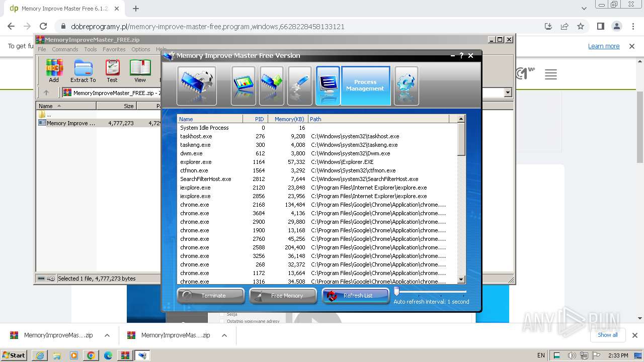The width and height of the screenshot is (644, 362).
Task: Click the Chrome share page icon
Action: [565, 26]
